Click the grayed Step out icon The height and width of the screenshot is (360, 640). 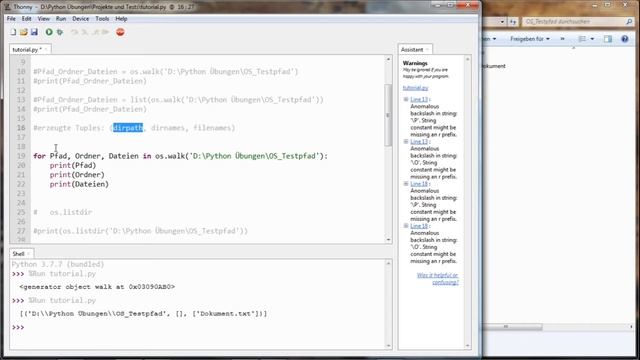[x=96, y=32]
